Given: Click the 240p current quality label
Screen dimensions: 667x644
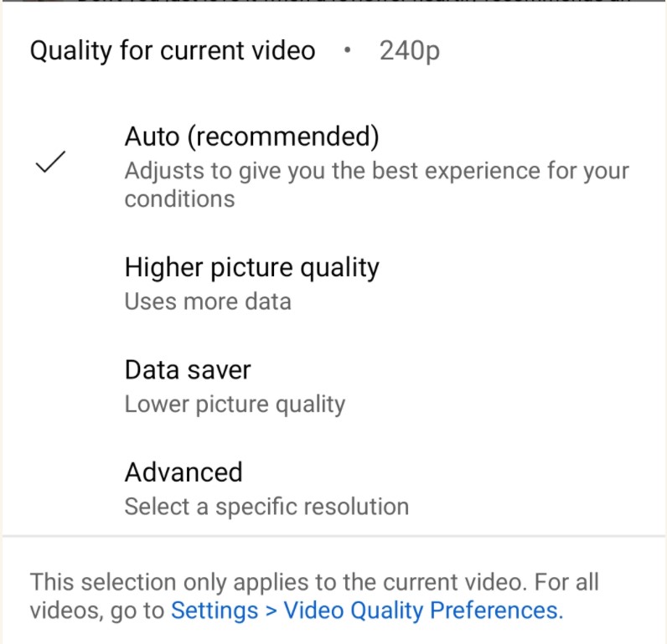Looking at the screenshot, I should click(409, 51).
